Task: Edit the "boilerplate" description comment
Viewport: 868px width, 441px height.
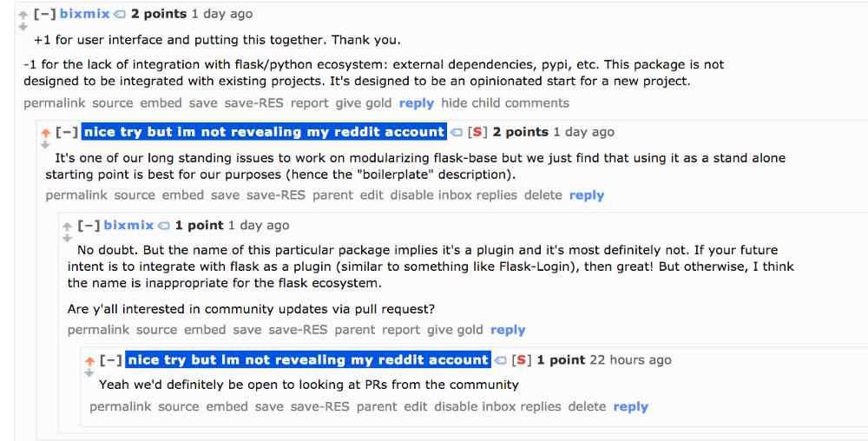Action: [371, 195]
